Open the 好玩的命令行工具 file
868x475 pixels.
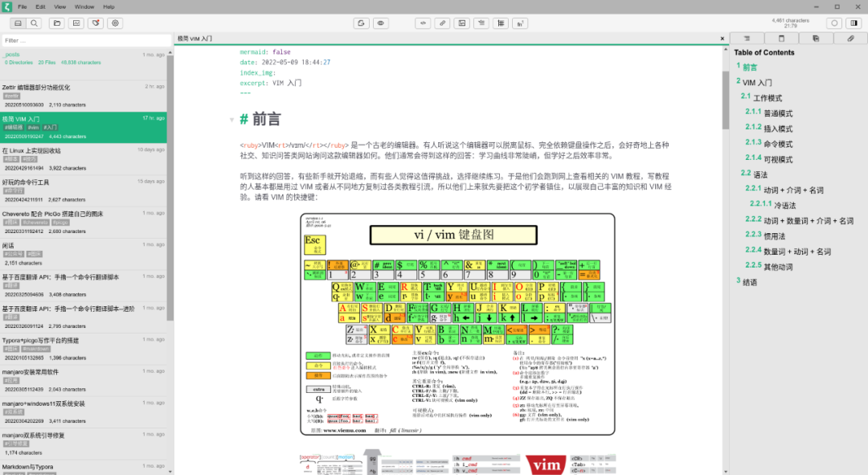pyautogui.click(x=83, y=190)
